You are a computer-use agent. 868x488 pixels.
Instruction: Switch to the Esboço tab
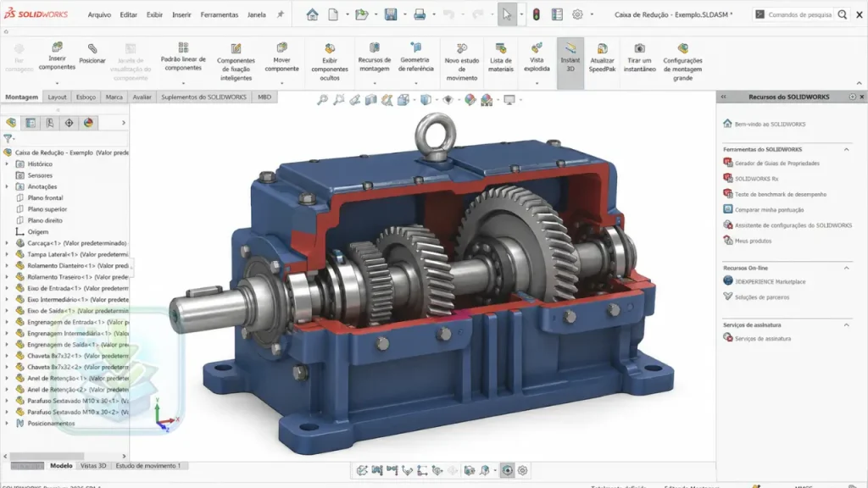click(86, 97)
